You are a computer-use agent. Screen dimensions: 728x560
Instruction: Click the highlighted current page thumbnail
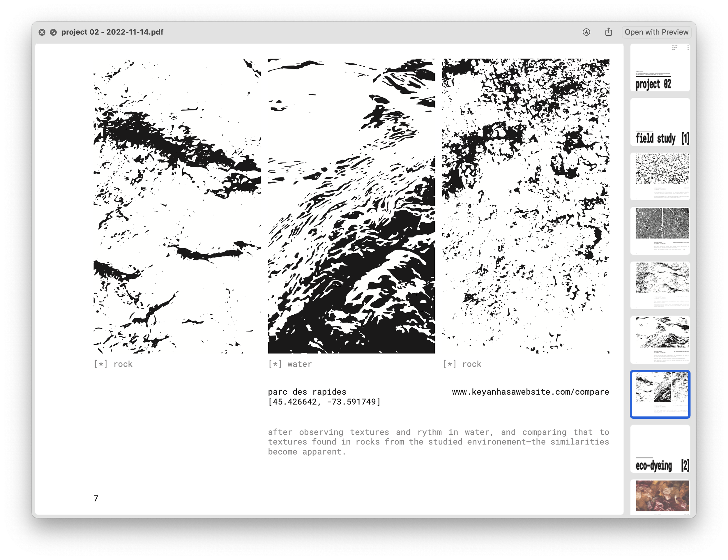pos(660,394)
